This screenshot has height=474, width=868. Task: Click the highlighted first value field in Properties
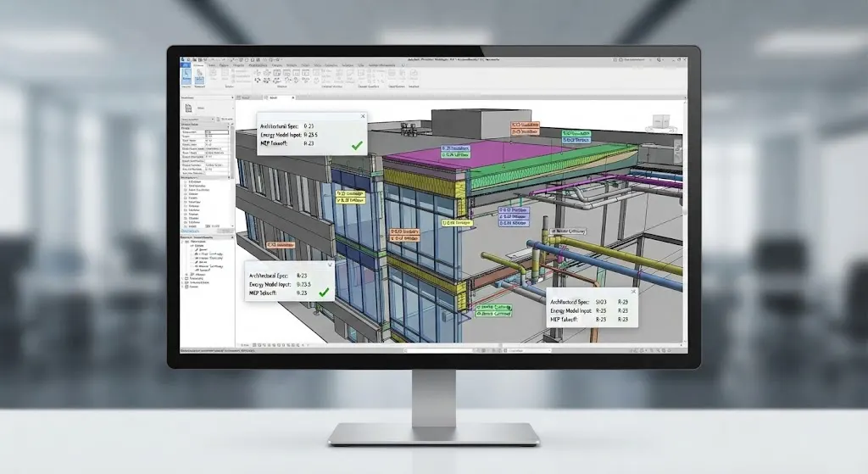216,132
